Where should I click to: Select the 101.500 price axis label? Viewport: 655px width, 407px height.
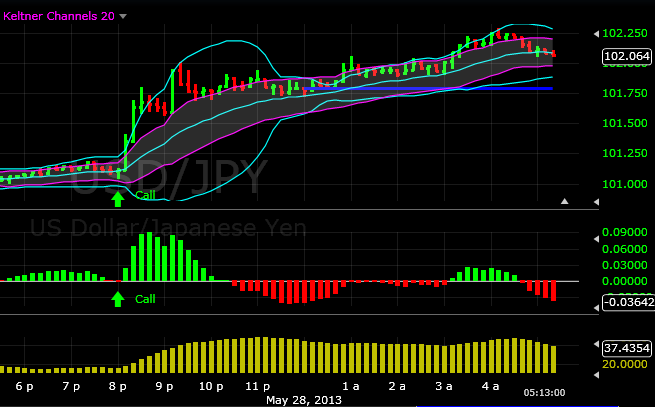(x=625, y=123)
